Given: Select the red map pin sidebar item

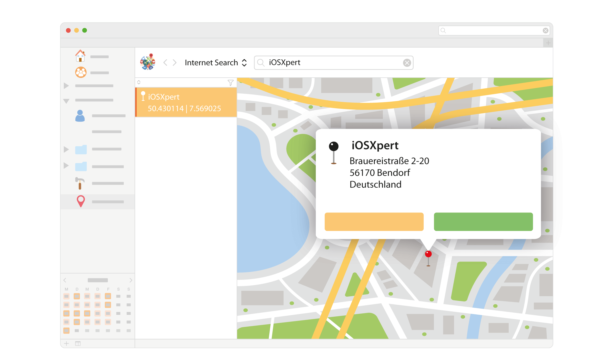Looking at the screenshot, I should pos(81,201).
